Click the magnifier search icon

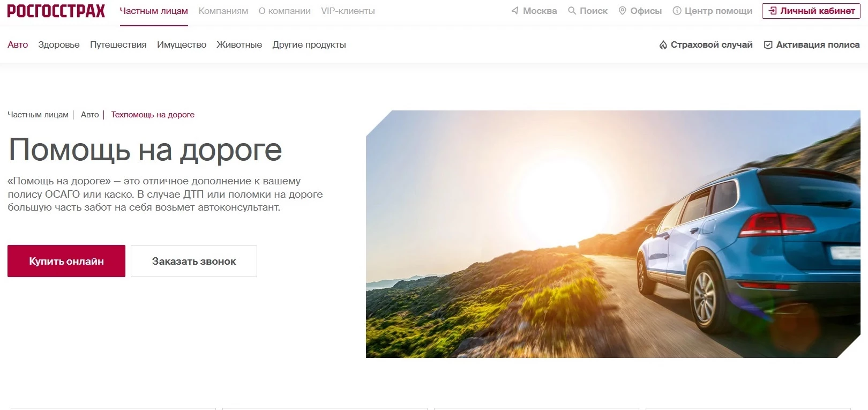tap(572, 11)
